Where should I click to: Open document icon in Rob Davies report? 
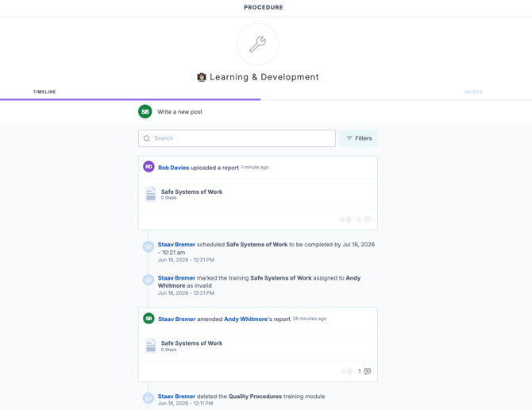(151, 194)
